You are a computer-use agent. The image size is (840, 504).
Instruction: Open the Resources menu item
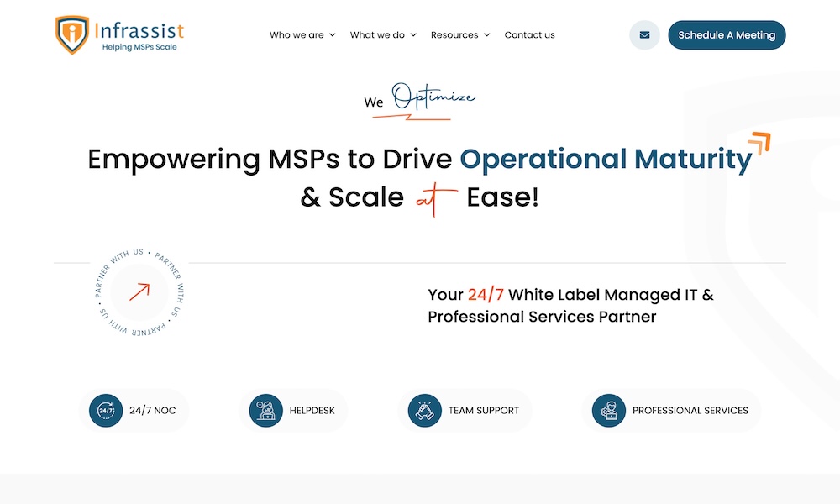click(454, 35)
